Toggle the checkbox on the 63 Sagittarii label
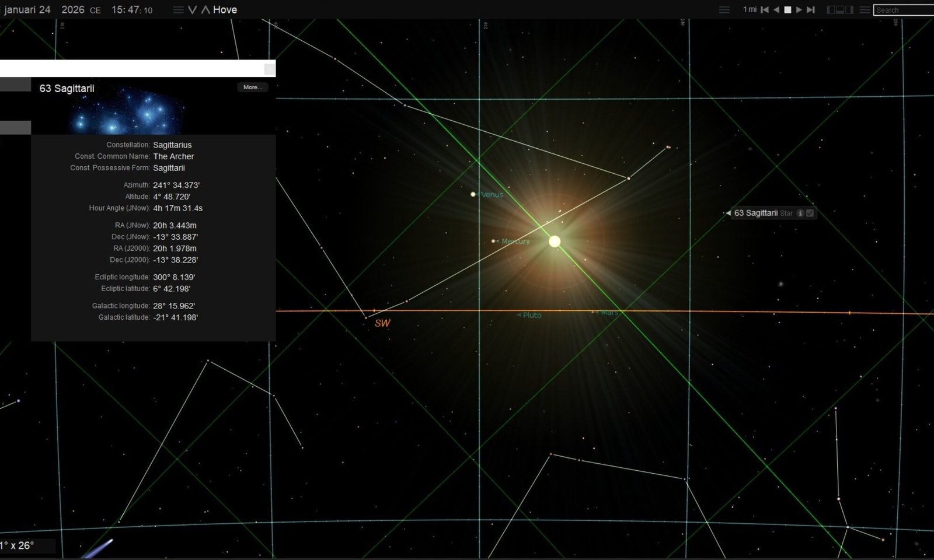This screenshot has height=560, width=934. tap(810, 213)
